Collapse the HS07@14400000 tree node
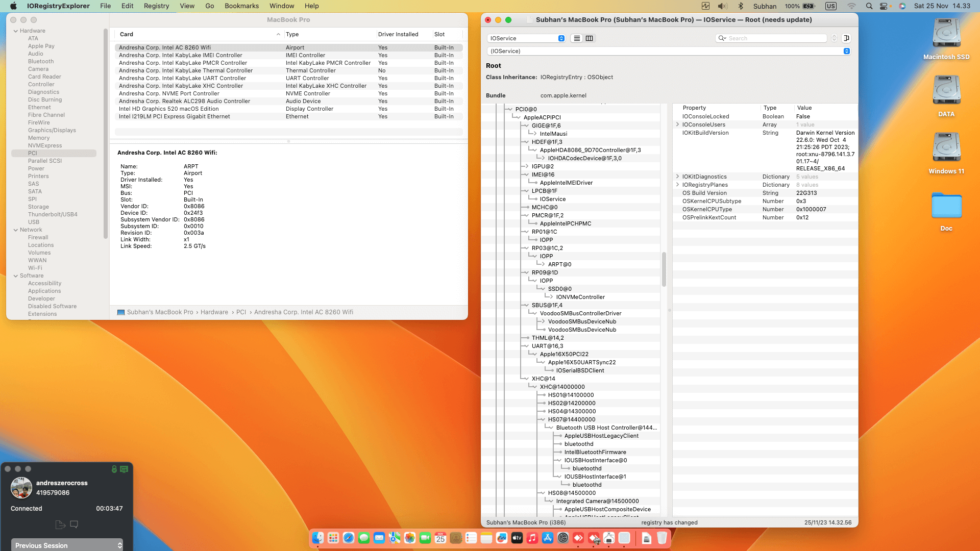The image size is (980, 551). click(x=542, y=419)
